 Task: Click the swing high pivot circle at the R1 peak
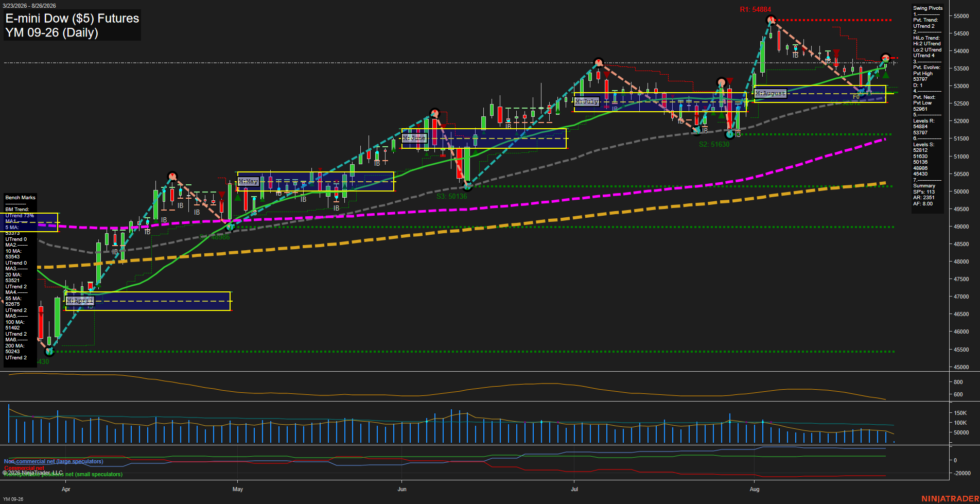point(771,21)
